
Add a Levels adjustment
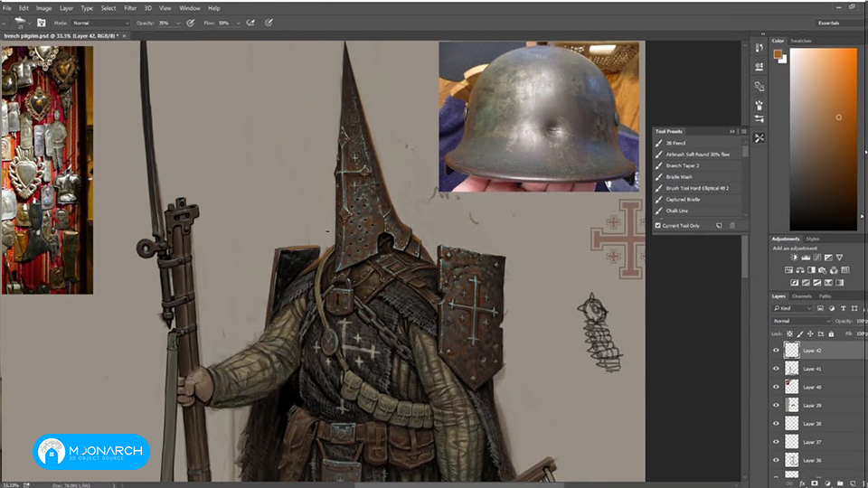point(806,258)
